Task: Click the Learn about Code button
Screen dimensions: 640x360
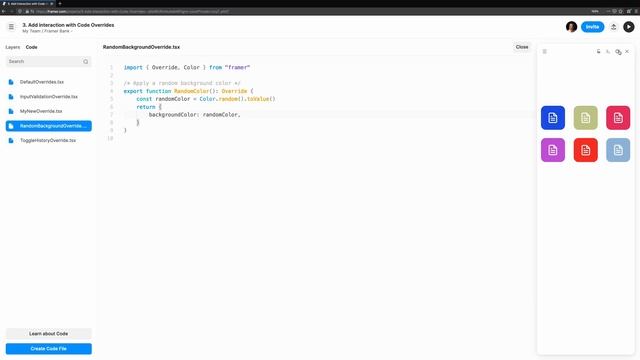Action: 49,333
